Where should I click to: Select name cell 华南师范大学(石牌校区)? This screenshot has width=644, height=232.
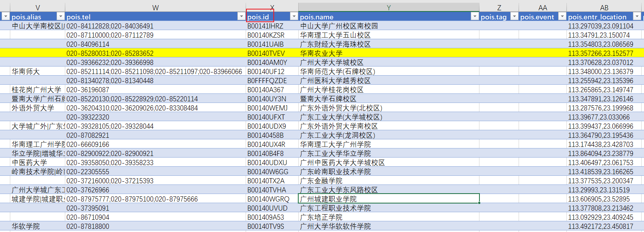click(x=389, y=71)
